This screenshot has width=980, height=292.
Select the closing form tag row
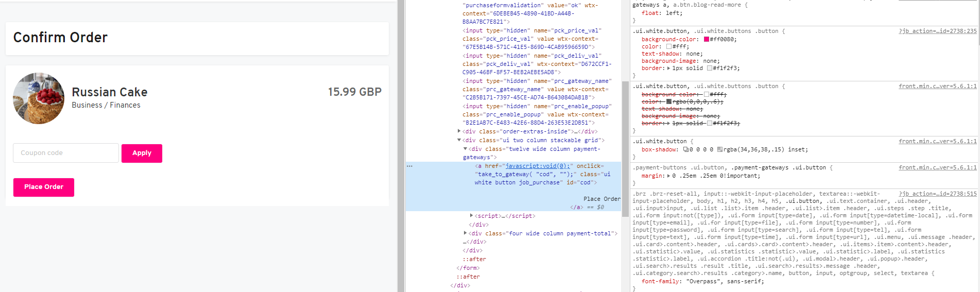tap(468, 268)
